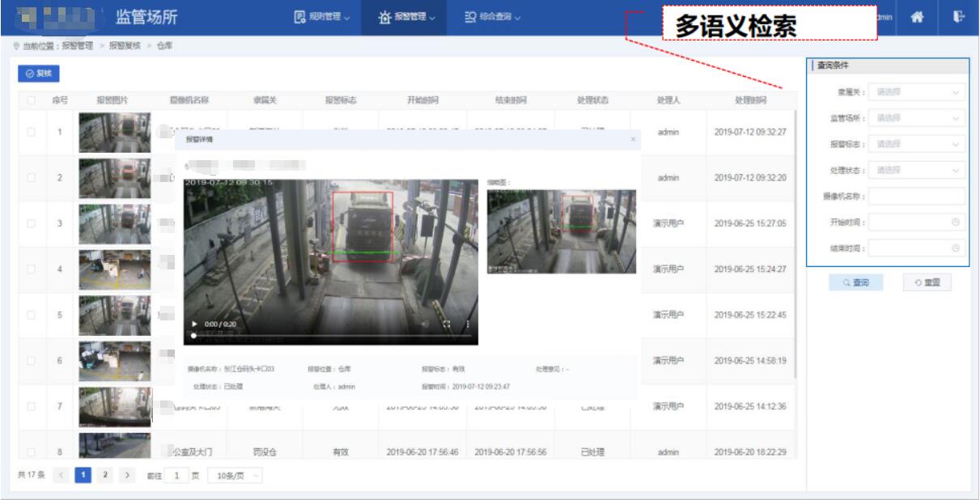Open the 综合查询 menu
The width and height of the screenshot is (980, 500).
click(492, 16)
